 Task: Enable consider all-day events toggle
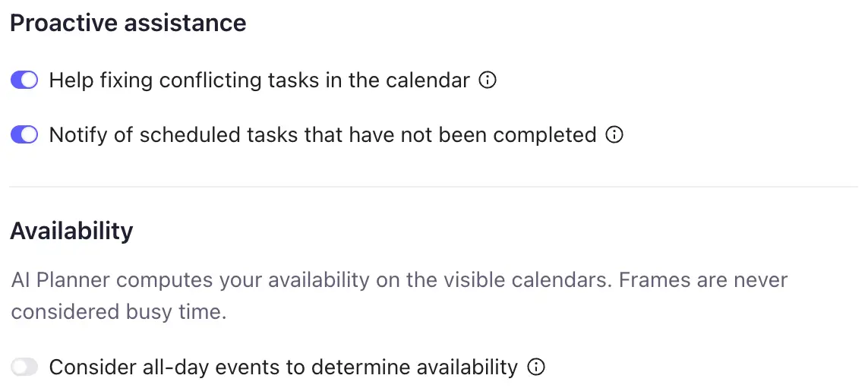(x=24, y=367)
